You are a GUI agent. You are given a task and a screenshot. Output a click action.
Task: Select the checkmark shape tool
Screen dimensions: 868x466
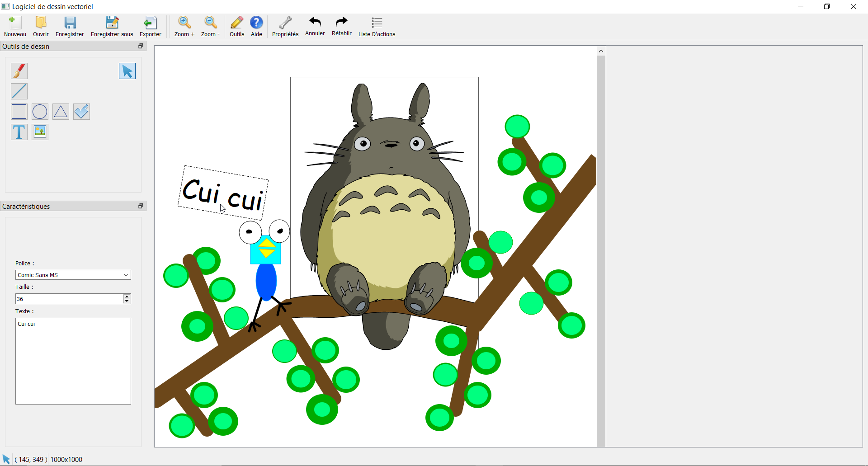pos(81,111)
